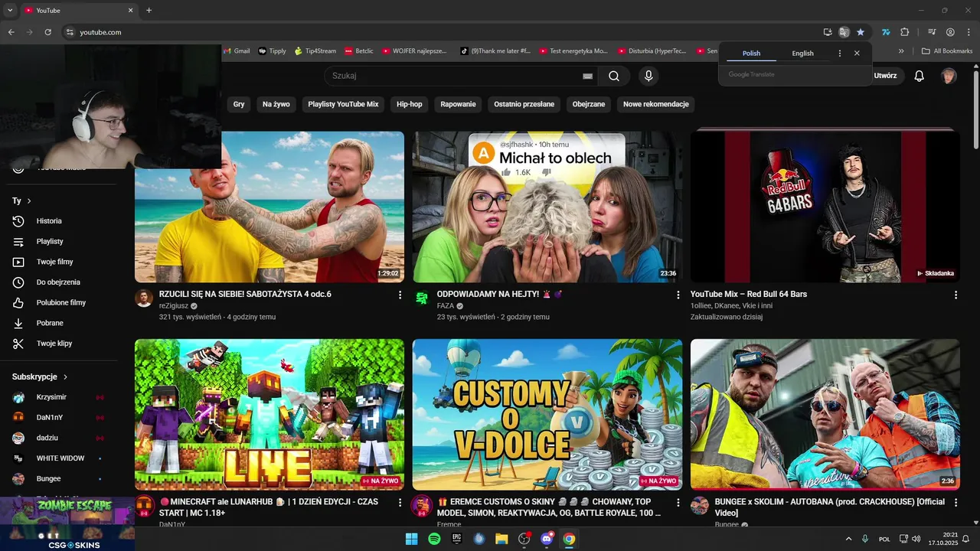Open the Windows Start menu
This screenshot has height=551, width=980.
[x=412, y=539]
